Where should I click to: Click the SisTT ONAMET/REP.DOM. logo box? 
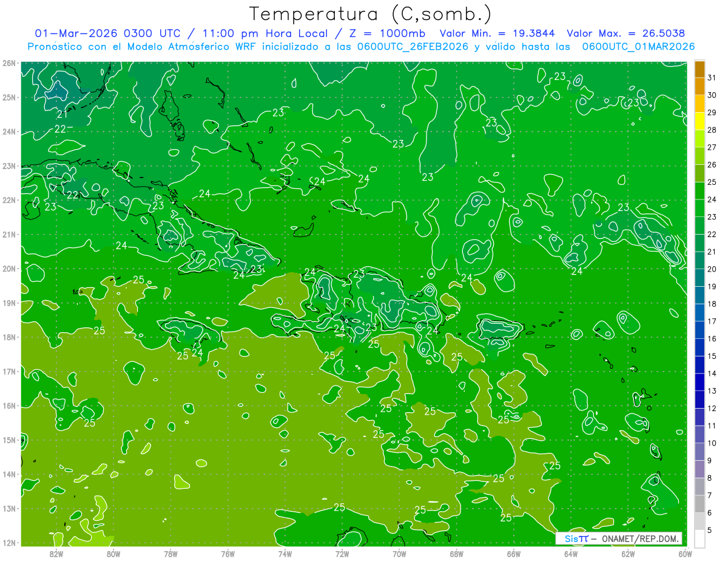click(619, 538)
